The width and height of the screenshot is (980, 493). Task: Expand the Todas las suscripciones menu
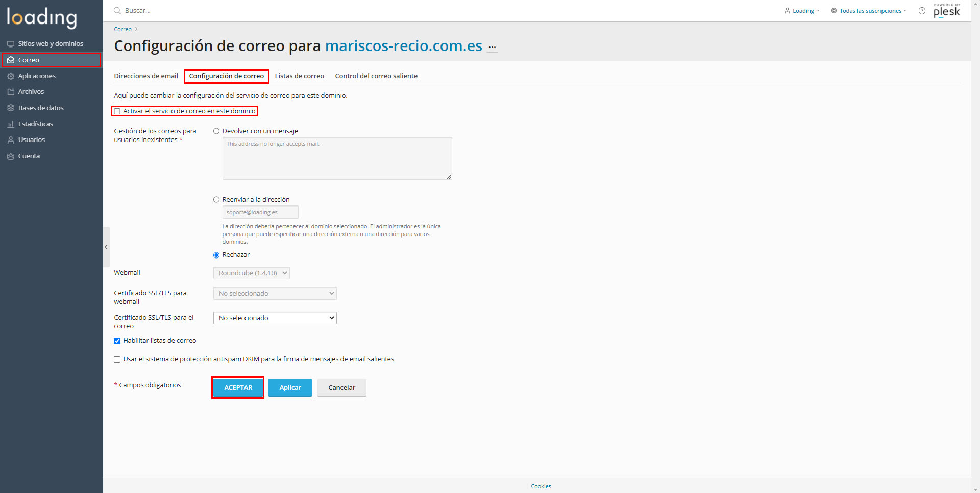point(869,11)
